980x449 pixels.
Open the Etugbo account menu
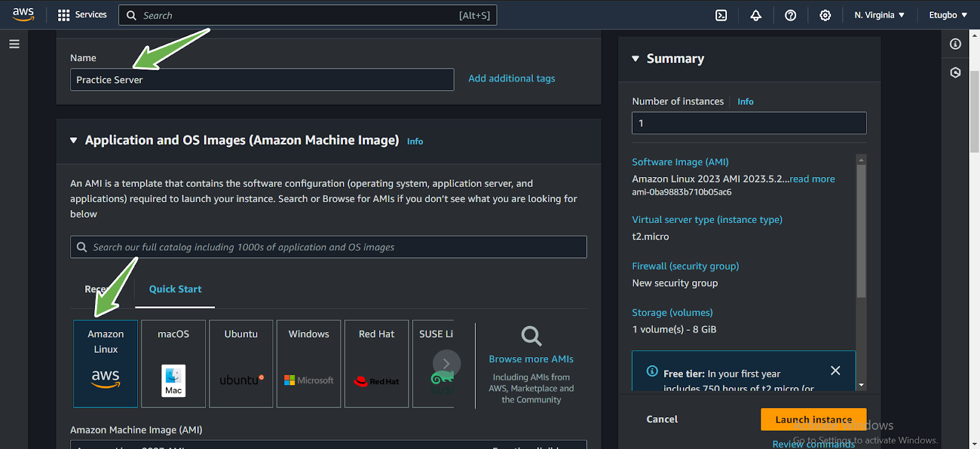click(948, 15)
